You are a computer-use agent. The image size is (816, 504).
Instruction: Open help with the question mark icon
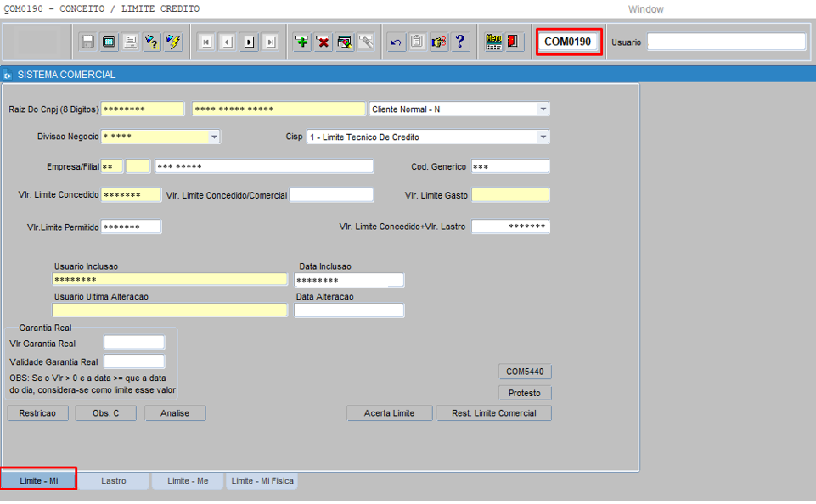(x=460, y=42)
